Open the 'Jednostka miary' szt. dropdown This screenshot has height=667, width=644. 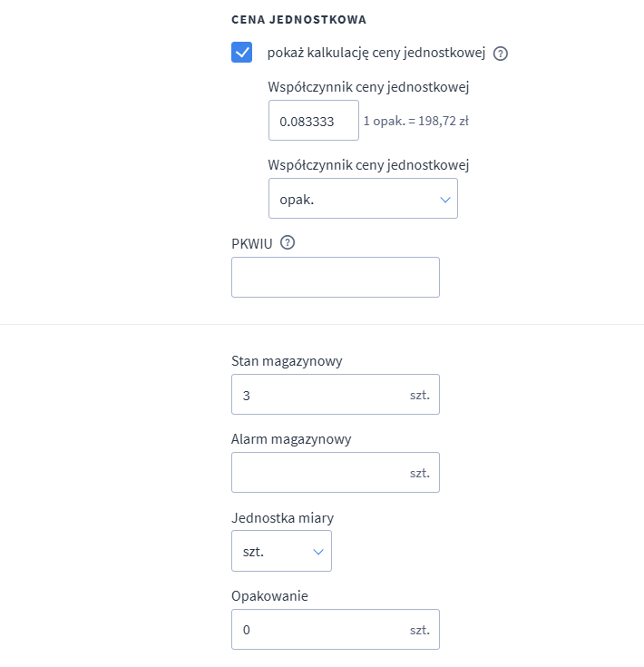click(281, 551)
